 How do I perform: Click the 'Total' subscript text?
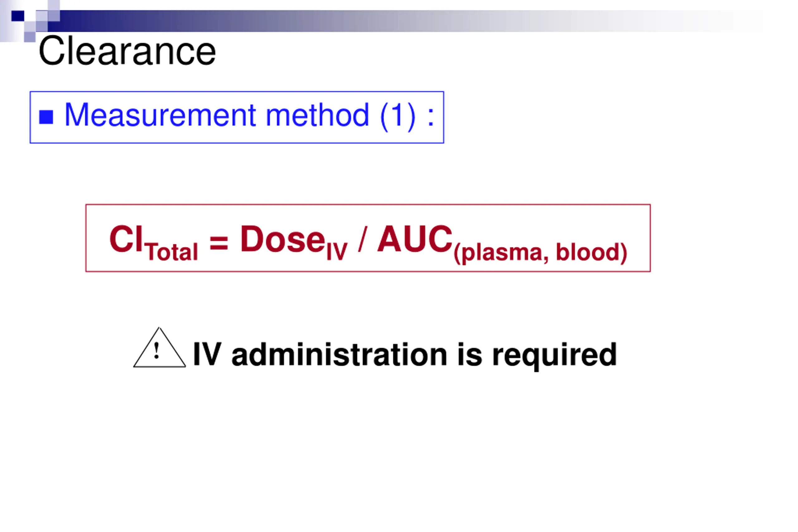[172, 252]
